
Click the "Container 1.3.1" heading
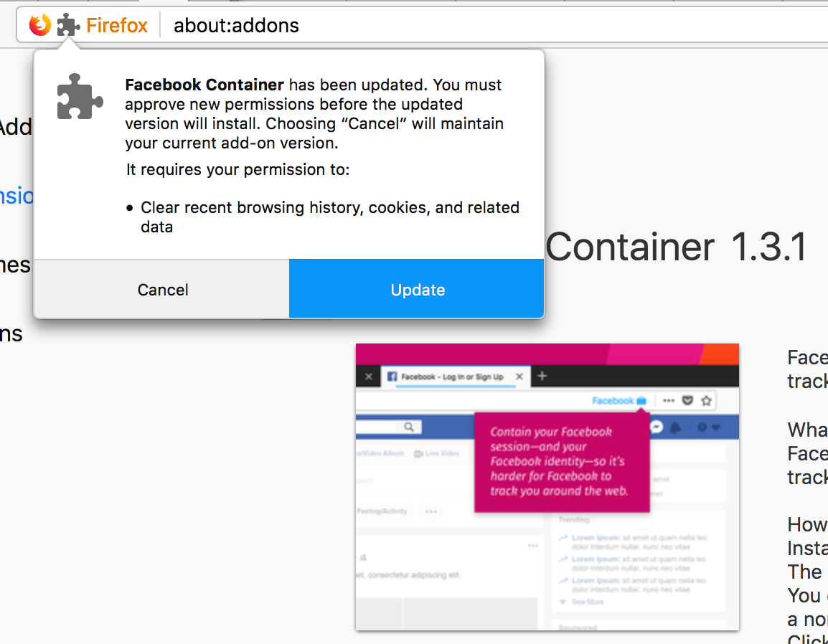(x=677, y=247)
